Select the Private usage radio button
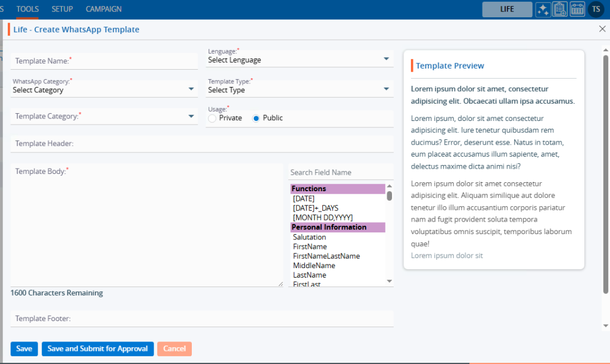This screenshot has height=364, width=610. 212,119
